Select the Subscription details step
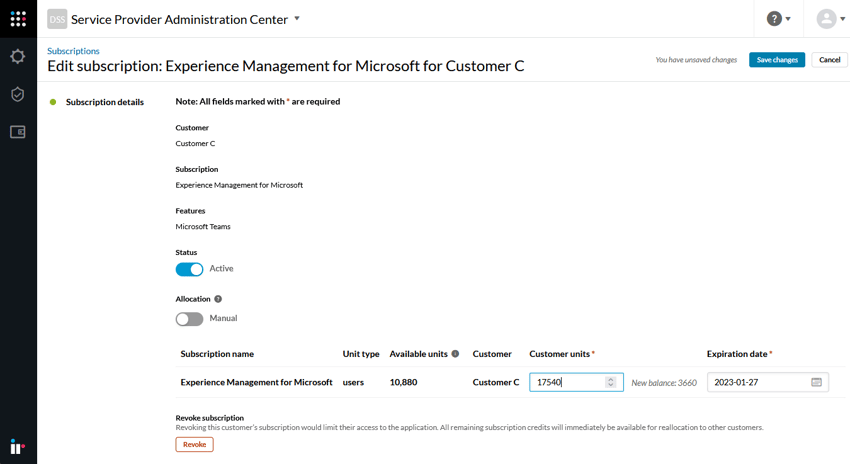850x464 pixels. [x=104, y=102]
